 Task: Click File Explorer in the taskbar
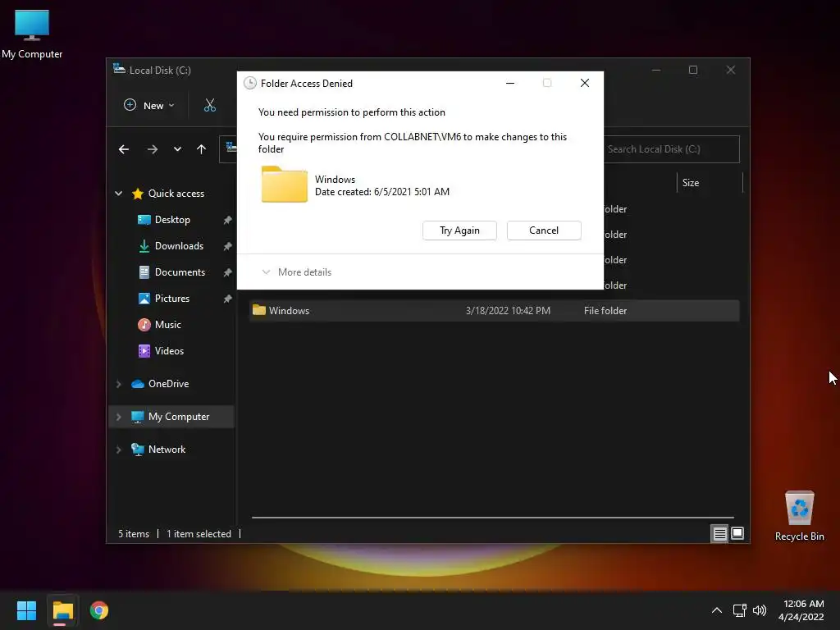tap(62, 610)
